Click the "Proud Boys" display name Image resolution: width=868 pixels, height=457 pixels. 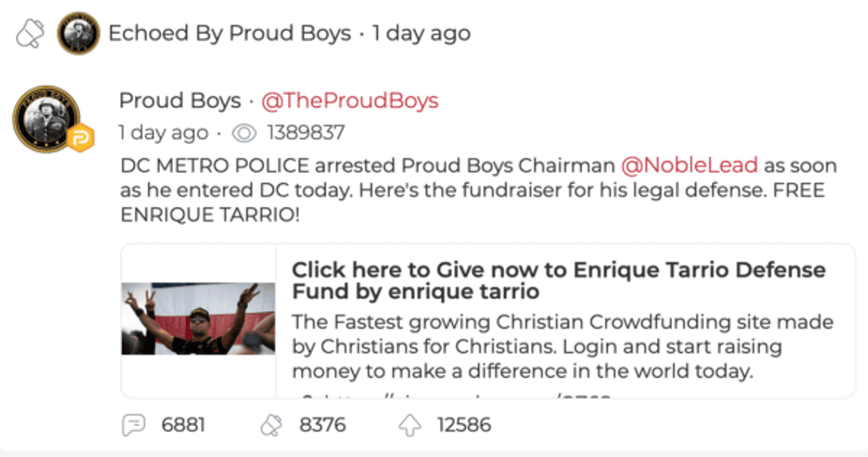[180, 100]
